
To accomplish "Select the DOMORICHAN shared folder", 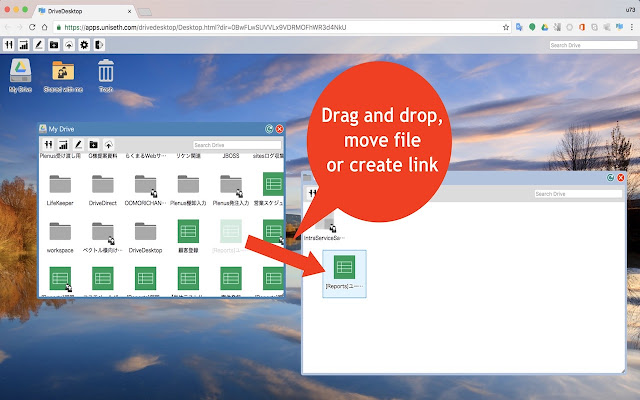I will (145, 190).
